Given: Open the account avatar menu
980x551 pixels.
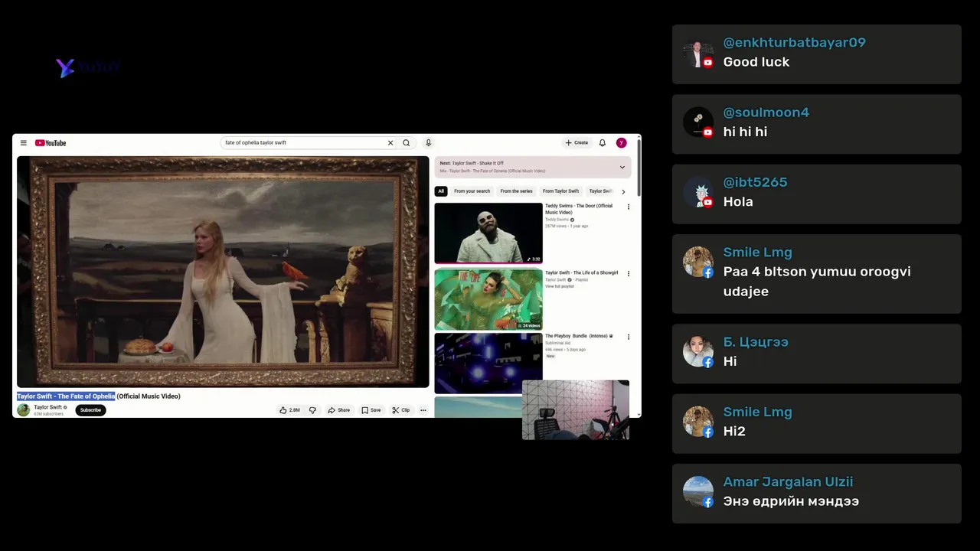Looking at the screenshot, I should (622, 143).
